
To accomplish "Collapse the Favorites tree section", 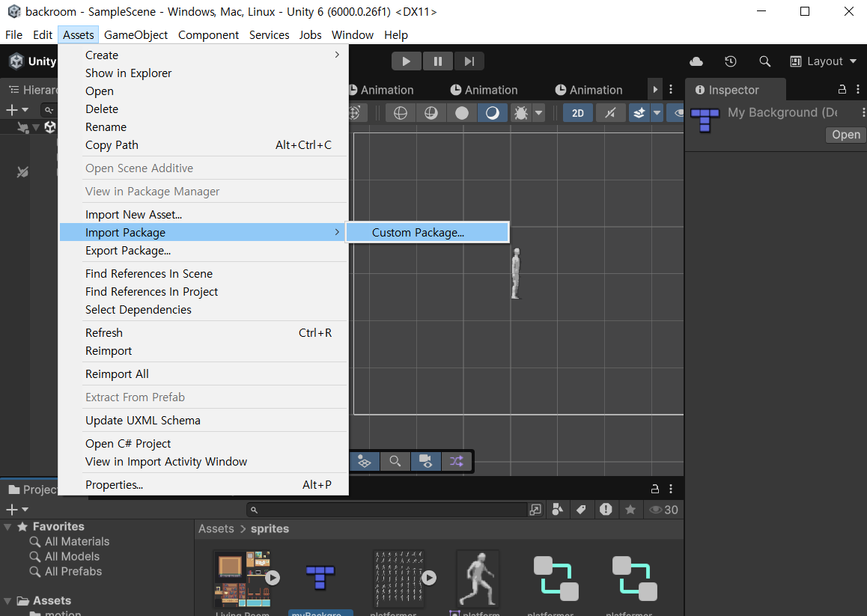I will [7, 527].
